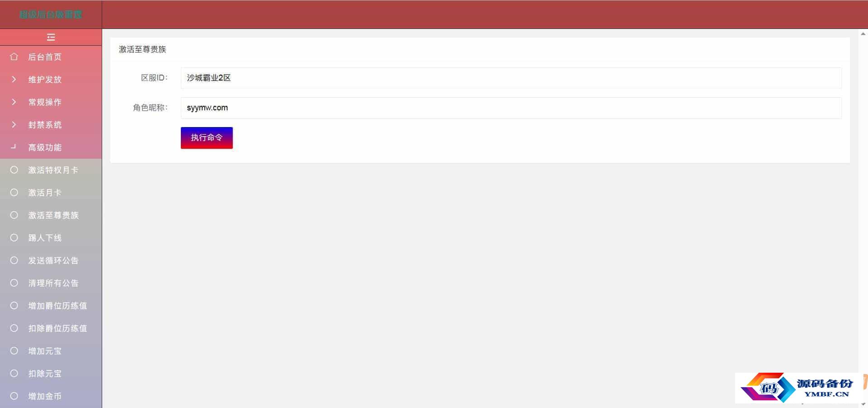868x408 pixels.
Task: Click the circle icon next to 激活特权月卡
Action: coord(14,170)
